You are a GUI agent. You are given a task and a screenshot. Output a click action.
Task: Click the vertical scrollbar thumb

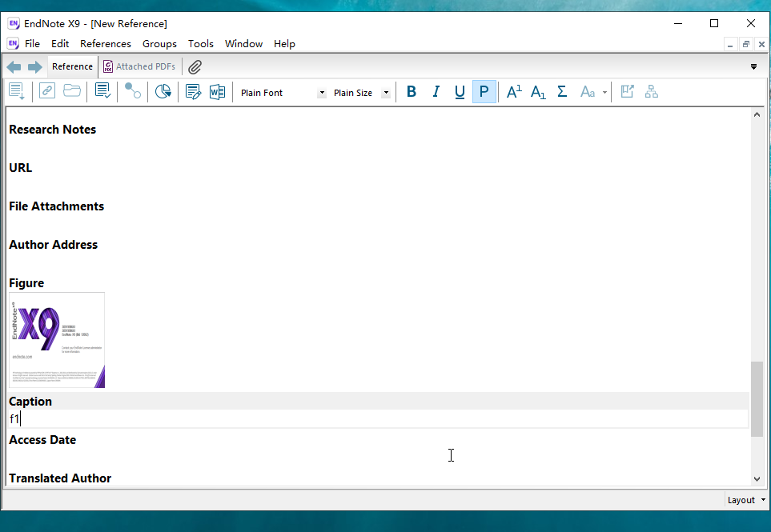click(757, 399)
